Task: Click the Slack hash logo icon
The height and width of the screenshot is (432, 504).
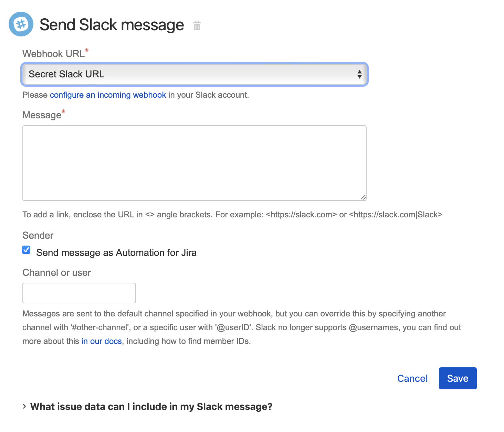Action: point(21,24)
